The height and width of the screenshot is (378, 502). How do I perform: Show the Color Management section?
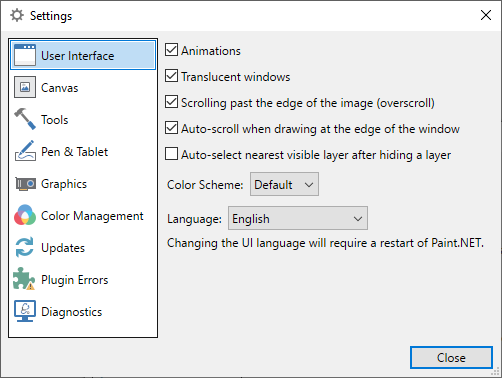click(83, 215)
